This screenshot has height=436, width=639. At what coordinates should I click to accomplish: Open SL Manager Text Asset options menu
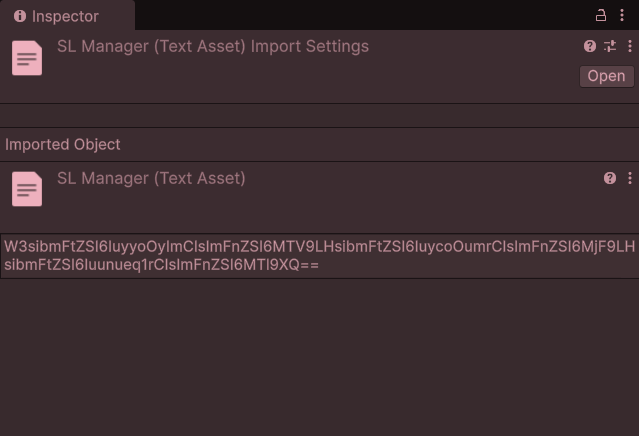coord(630,178)
